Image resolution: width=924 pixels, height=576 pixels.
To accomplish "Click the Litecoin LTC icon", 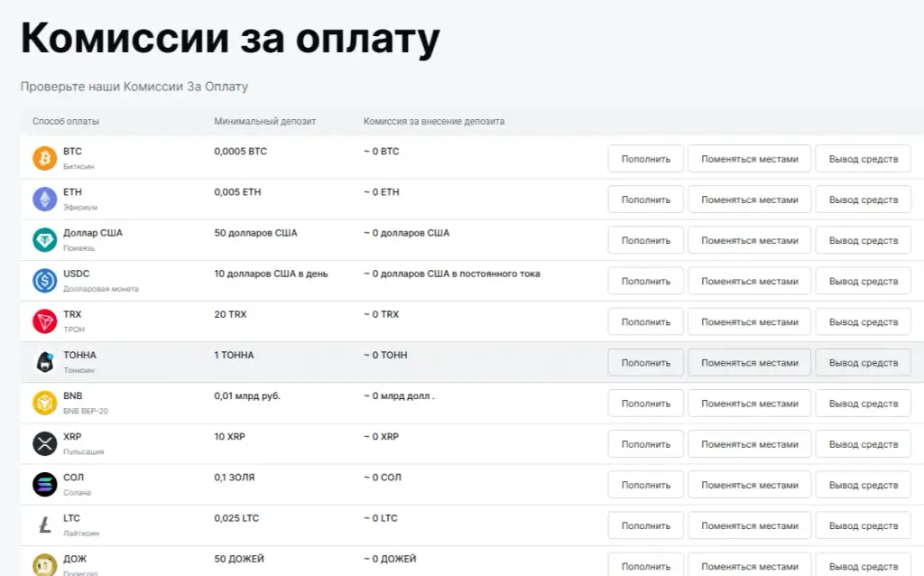I will tap(45, 525).
